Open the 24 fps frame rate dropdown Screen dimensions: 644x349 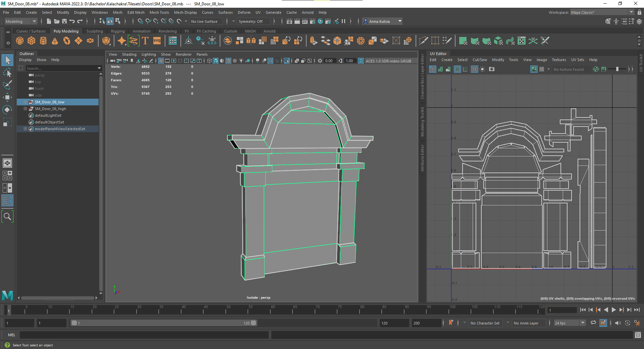click(x=570, y=323)
